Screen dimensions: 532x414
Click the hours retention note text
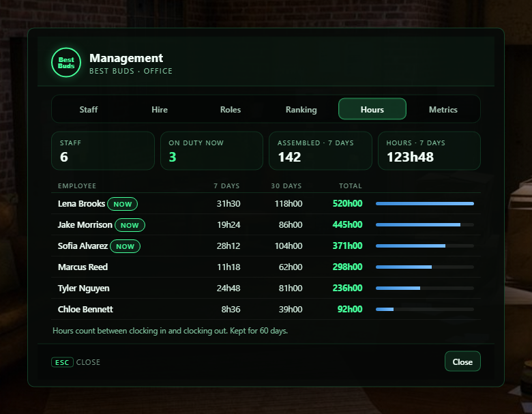pos(170,331)
